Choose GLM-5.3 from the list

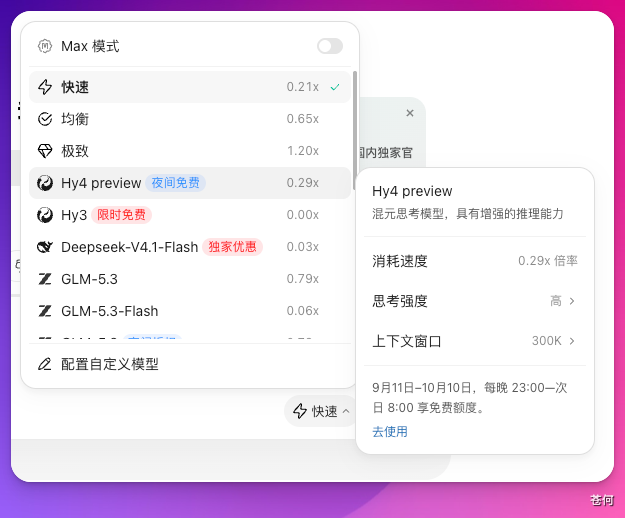(x=190, y=279)
